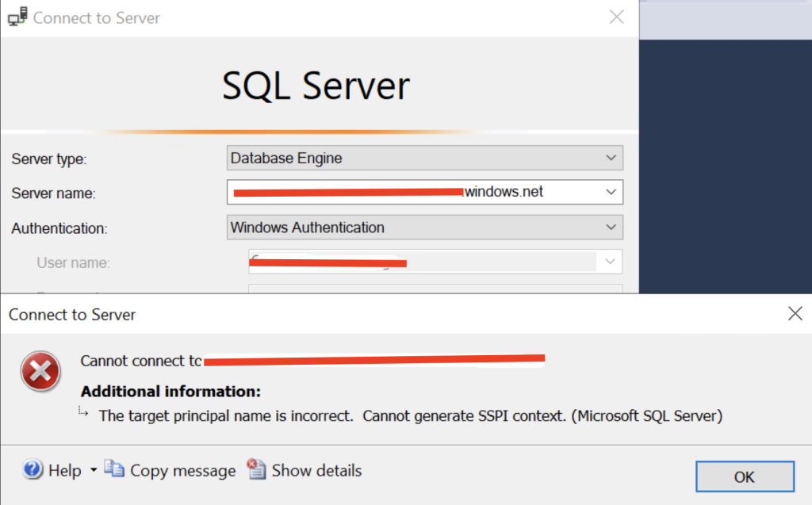Close the error message dialog
Image resolution: width=812 pixels, height=505 pixels.
pos(795,314)
